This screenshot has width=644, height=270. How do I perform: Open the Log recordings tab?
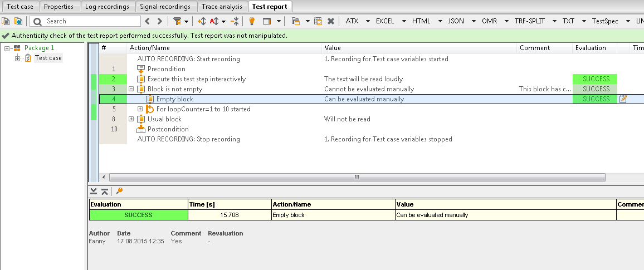click(107, 7)
